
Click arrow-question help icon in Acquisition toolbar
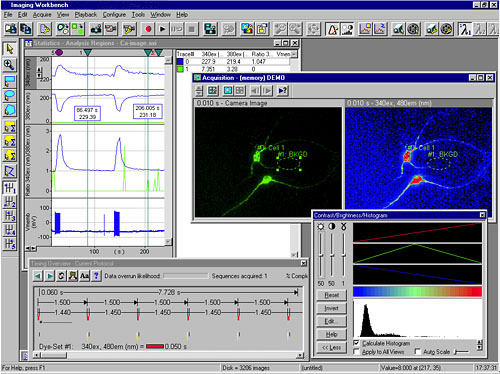(x=283, y=90)
